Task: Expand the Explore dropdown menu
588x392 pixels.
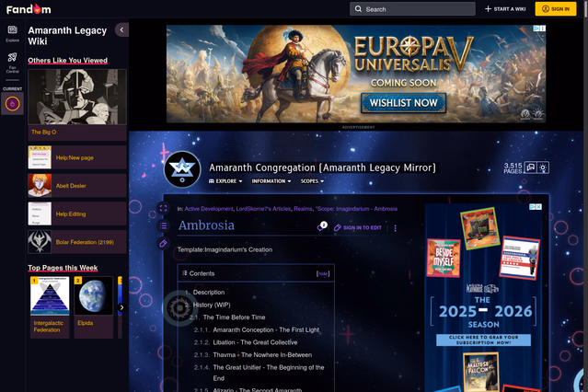Action: click(x=225, y=181)
